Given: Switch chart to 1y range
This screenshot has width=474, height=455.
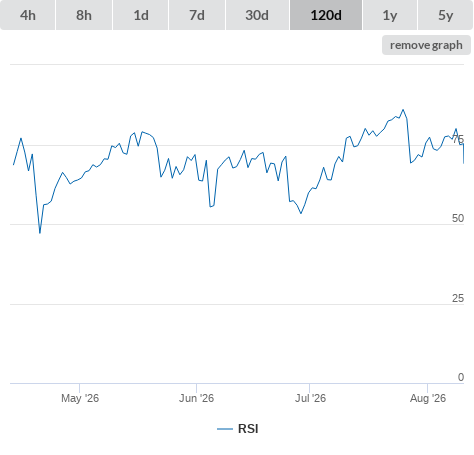Looking at the screenshot, I should point(390,15).
